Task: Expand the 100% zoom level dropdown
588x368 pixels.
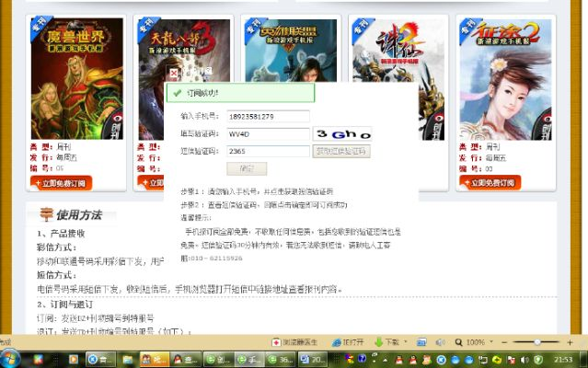Action: (491, 341)
